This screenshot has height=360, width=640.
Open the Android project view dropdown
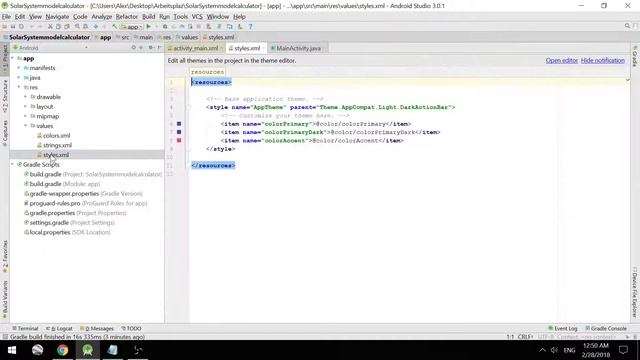click(x=51, y=48)
